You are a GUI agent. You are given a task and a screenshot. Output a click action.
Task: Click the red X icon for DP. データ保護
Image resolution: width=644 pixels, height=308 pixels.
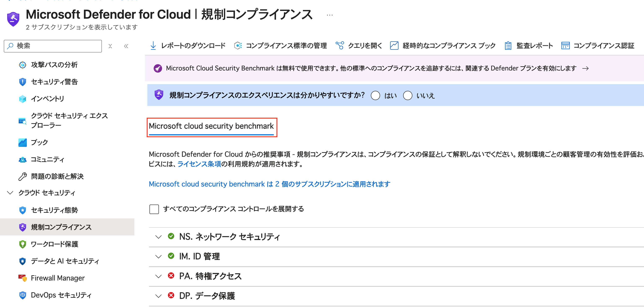[x=171, y=295]
